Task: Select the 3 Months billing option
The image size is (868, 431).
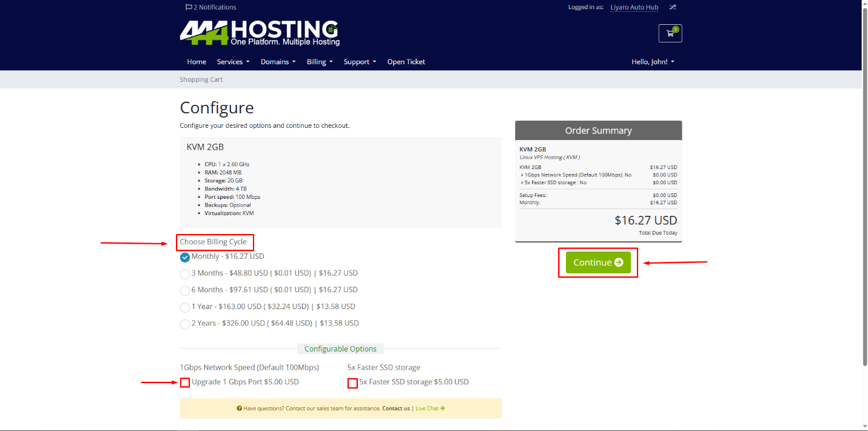Action: click(x=185, y=273)
